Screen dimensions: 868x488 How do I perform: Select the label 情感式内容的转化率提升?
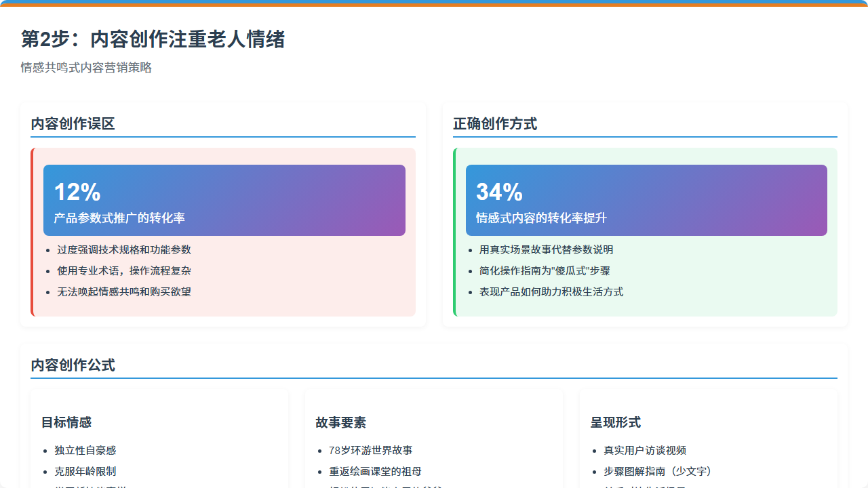coord(541,218)
